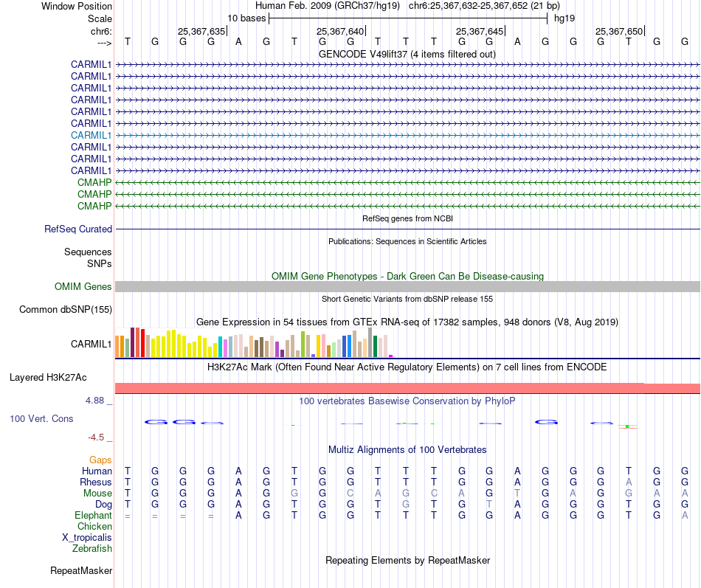Click the dark green bar in the GTEx chart
This screenshot has width=701, height=588.
click(376, 346)
